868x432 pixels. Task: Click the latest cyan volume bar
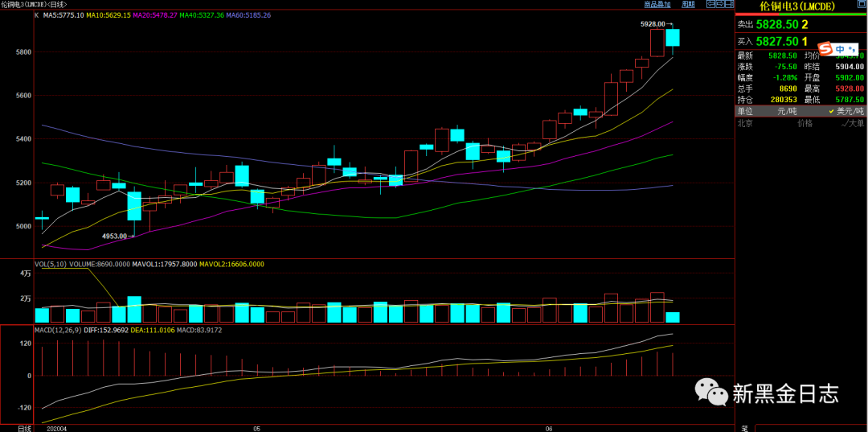[673, 317]
